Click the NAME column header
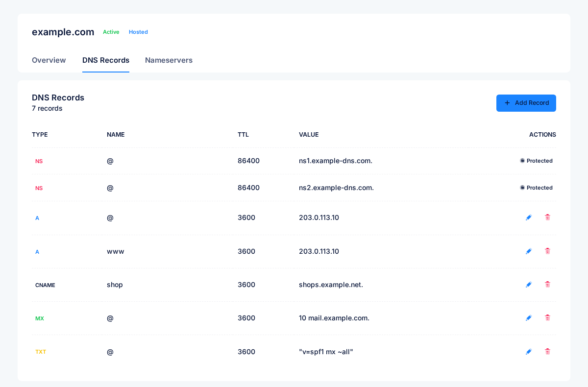 coord(116,135)
